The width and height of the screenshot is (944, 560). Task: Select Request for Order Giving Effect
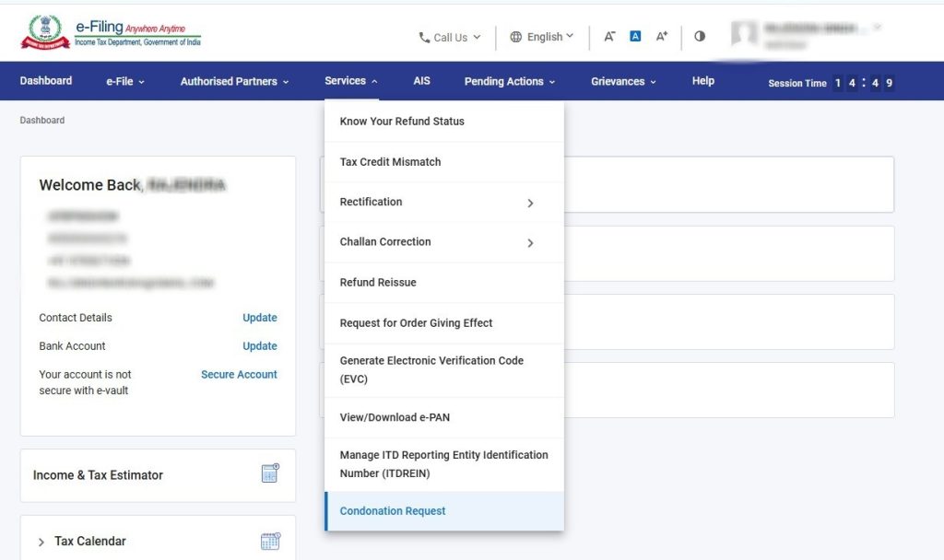pyautogui.click(x=444, y=323)
